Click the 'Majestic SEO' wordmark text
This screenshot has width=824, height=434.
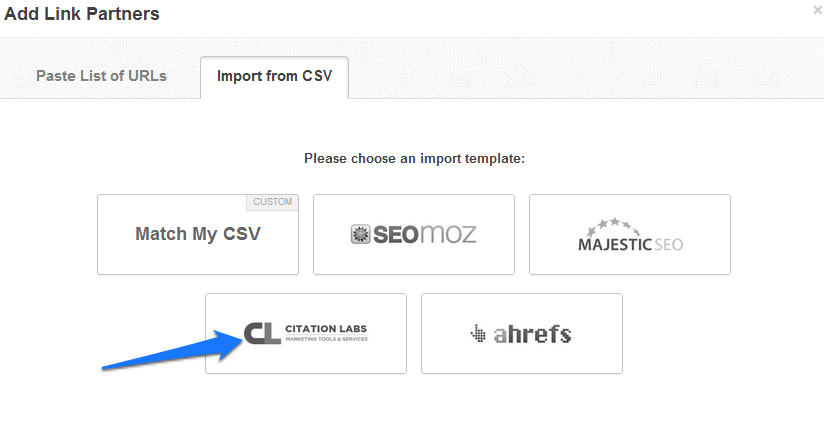tap(630, 243)
